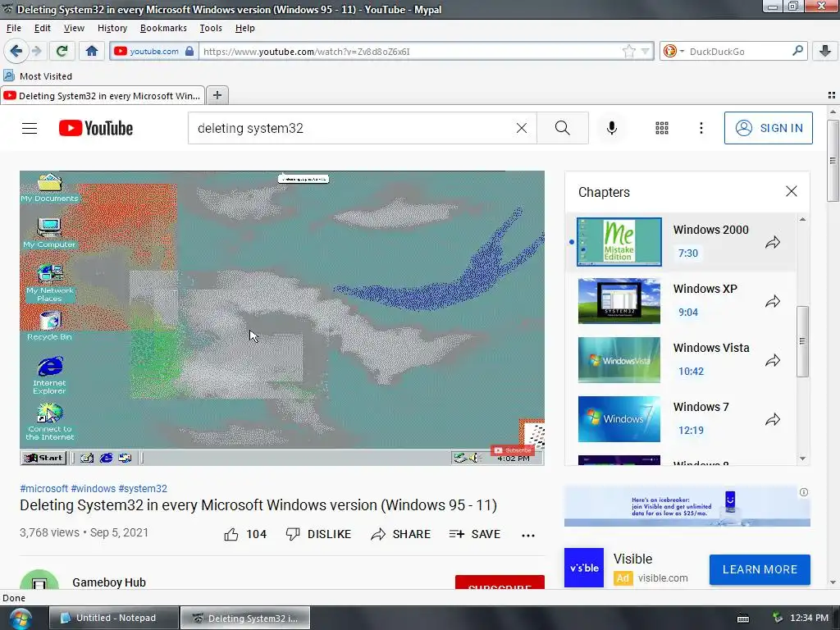Image resolution: width=840 pixels, height=630 pixels.
Task: Click the ad info icon on banner
Action: coord(804,492)
